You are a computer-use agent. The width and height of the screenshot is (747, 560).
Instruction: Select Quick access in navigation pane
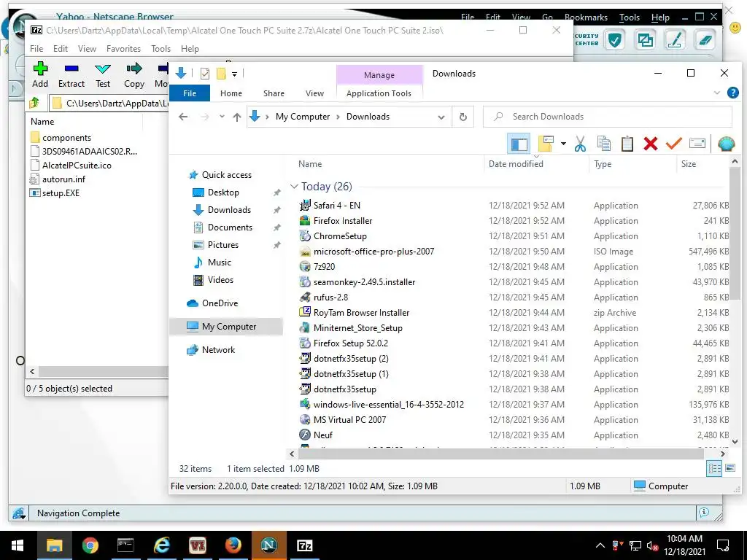pyautogui.click(x=226, y=175)
